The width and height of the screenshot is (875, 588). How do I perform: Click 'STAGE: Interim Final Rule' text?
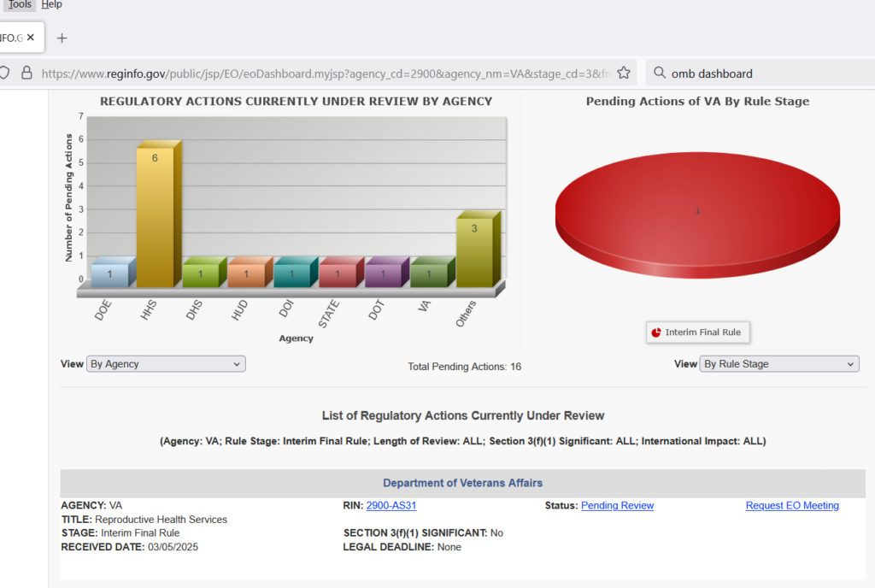point(120,533)
